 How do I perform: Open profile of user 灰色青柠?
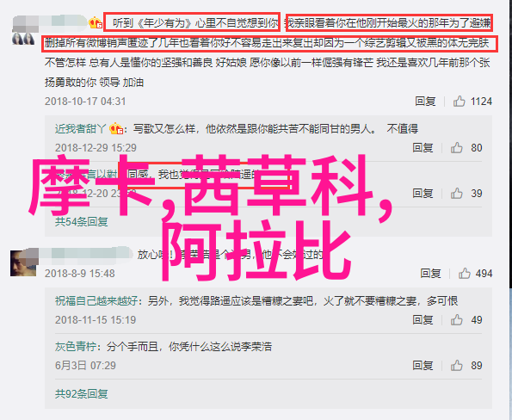tap(76, 347)
